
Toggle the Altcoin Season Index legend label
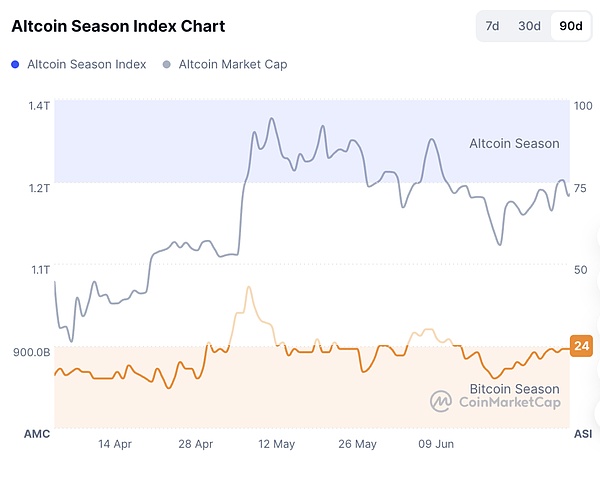click(87, 64)
